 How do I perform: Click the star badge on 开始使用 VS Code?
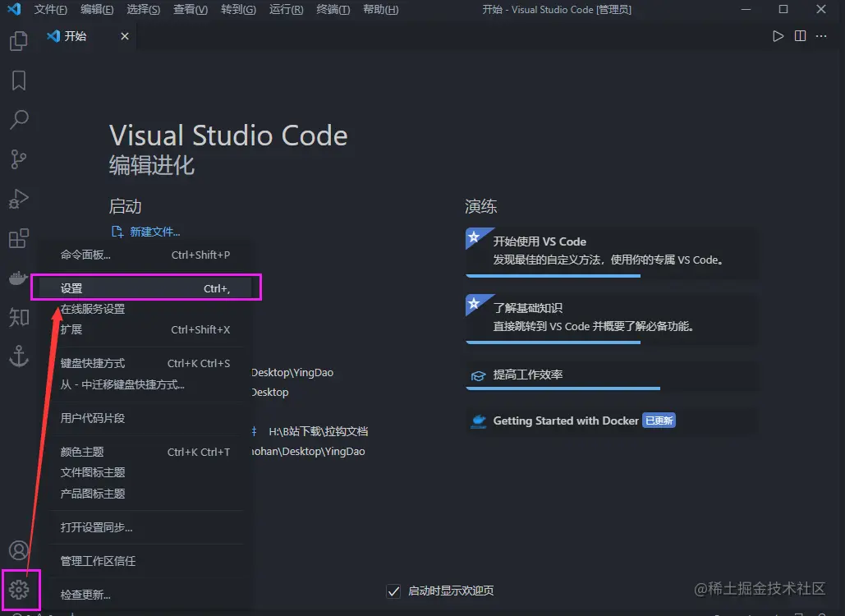[474, 237]
